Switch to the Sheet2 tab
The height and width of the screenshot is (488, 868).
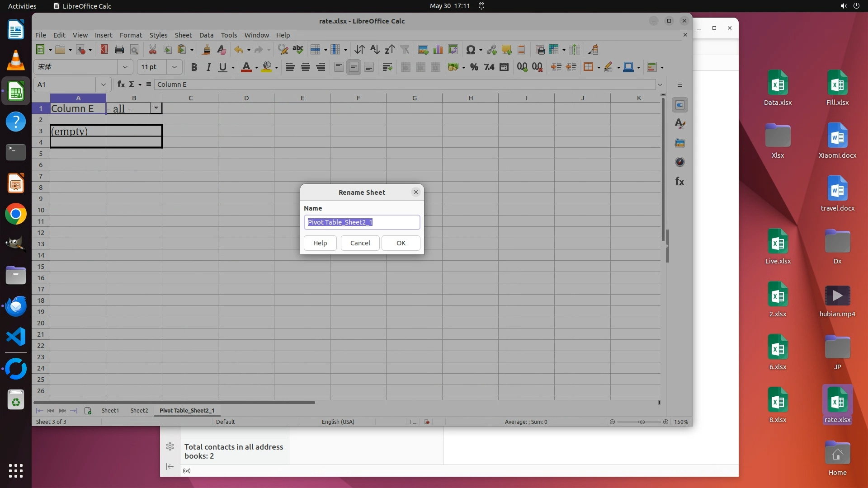pyautogui.click(x=139, y=411)
